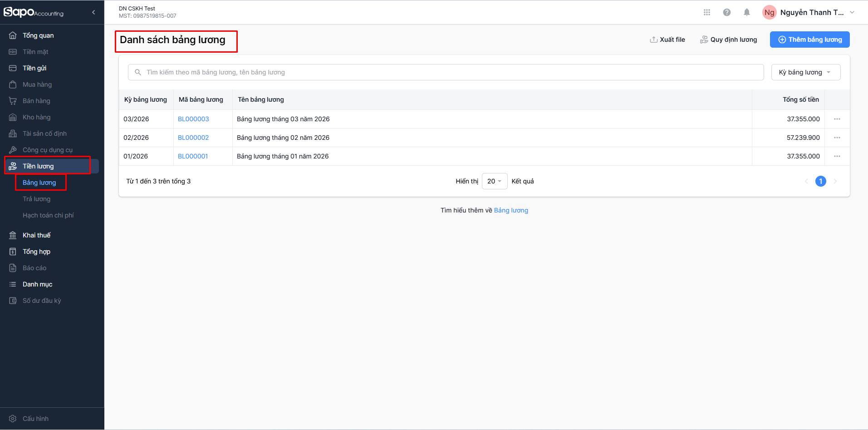Click the more options icon for BL000003
Viewport: 868px width, 430px height.
(837, 119)
